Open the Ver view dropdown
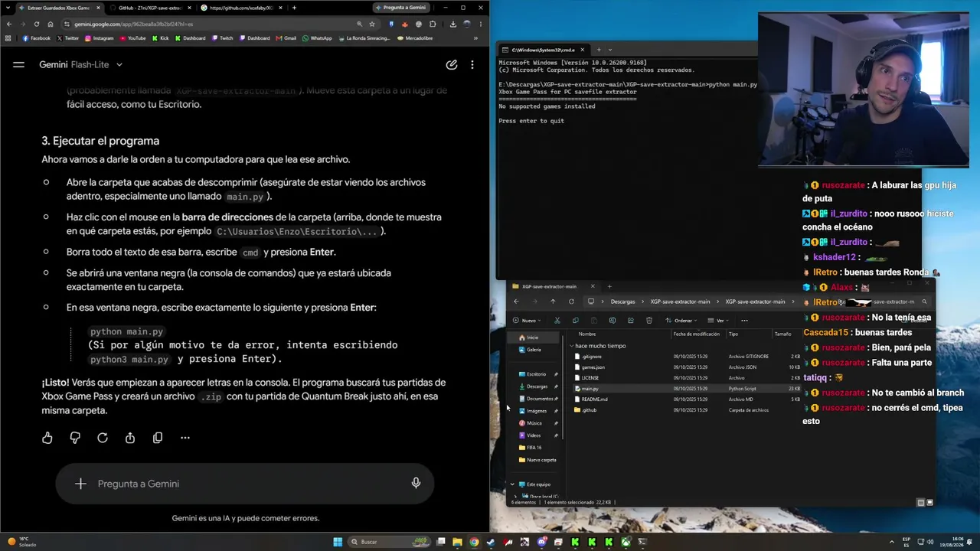Image resolution: width=980 pixels, height=551 pixels. point(720,321)
